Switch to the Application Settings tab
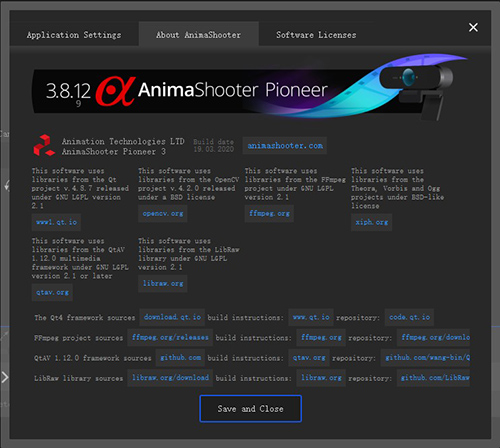 pyautogui.click(x=74, y=35)
